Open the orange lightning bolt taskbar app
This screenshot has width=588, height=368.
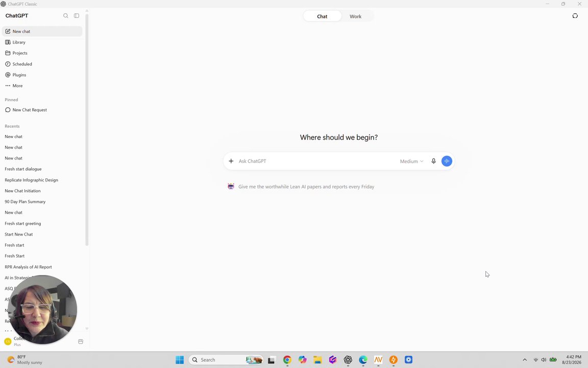[x=394, y=360]
